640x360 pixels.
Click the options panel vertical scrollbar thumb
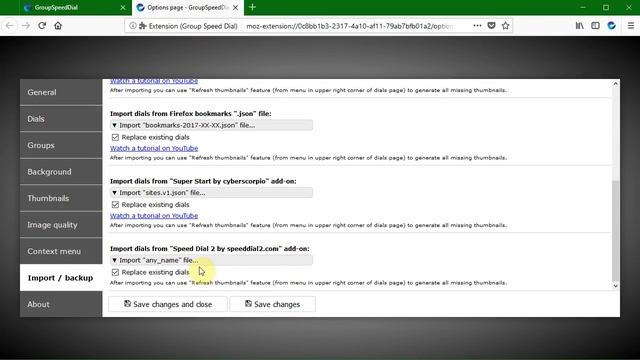[616, 231]
